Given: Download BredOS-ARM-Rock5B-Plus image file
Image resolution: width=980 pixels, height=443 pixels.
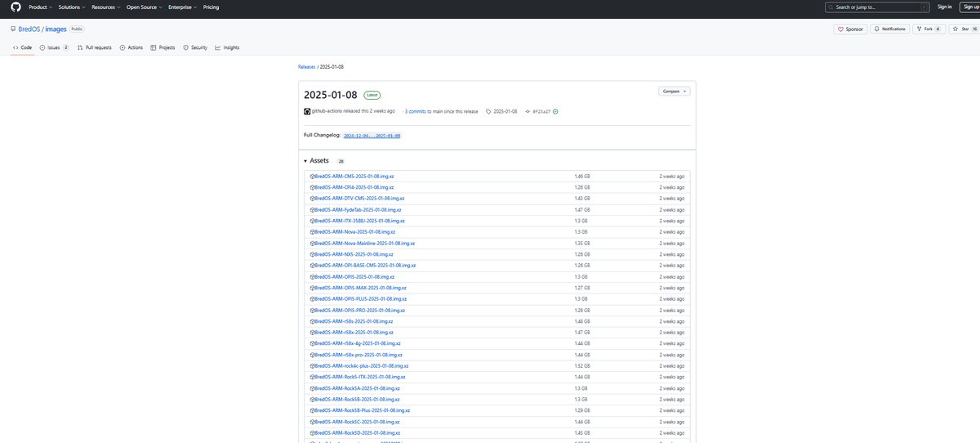Looking at the screenshot, I should pos(362,410).
